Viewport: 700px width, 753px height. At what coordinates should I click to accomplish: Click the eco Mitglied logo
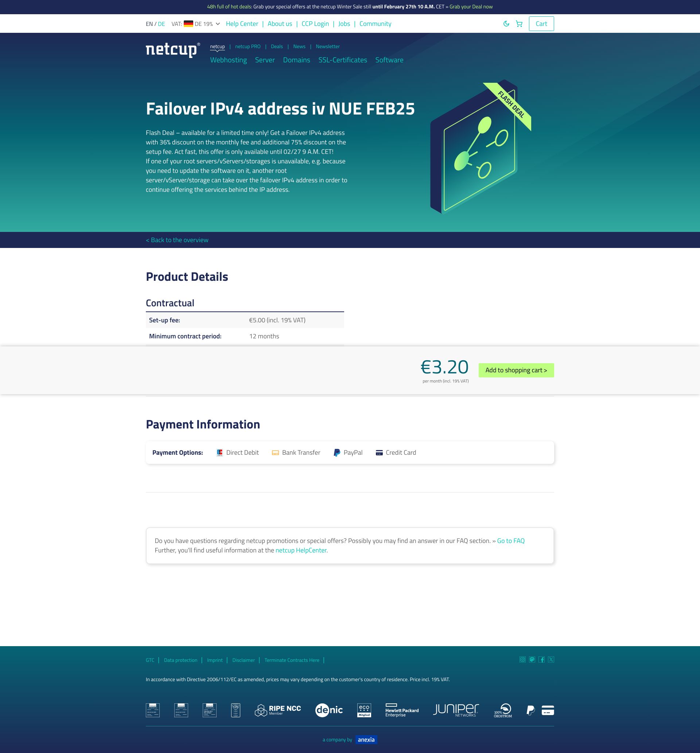[x=364, y=710]
